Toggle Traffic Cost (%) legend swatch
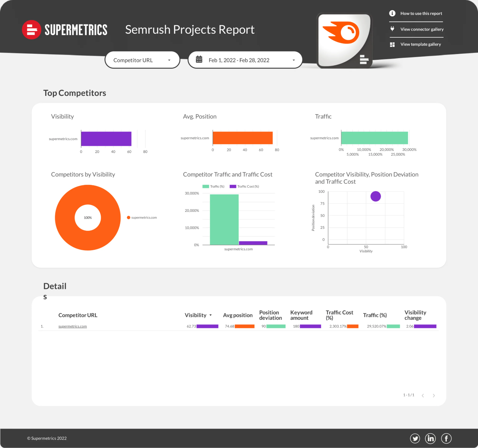 pos(233,187)
